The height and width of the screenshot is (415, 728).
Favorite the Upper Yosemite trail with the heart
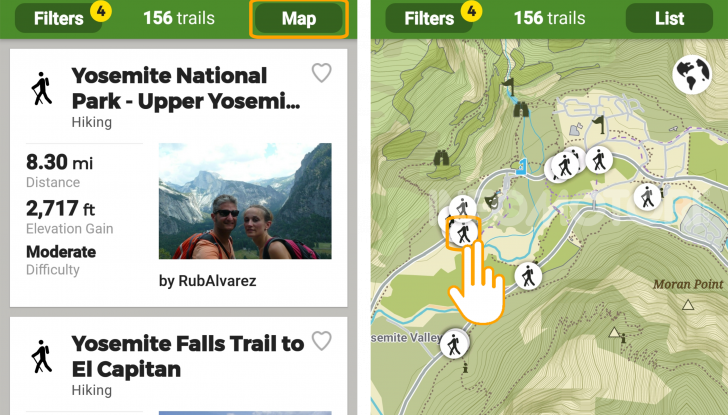321,73
